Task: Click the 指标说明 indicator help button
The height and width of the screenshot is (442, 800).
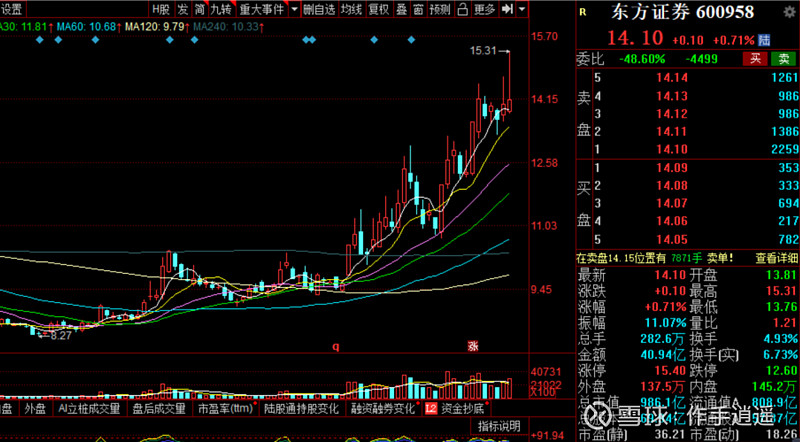Action: [499, 426]
